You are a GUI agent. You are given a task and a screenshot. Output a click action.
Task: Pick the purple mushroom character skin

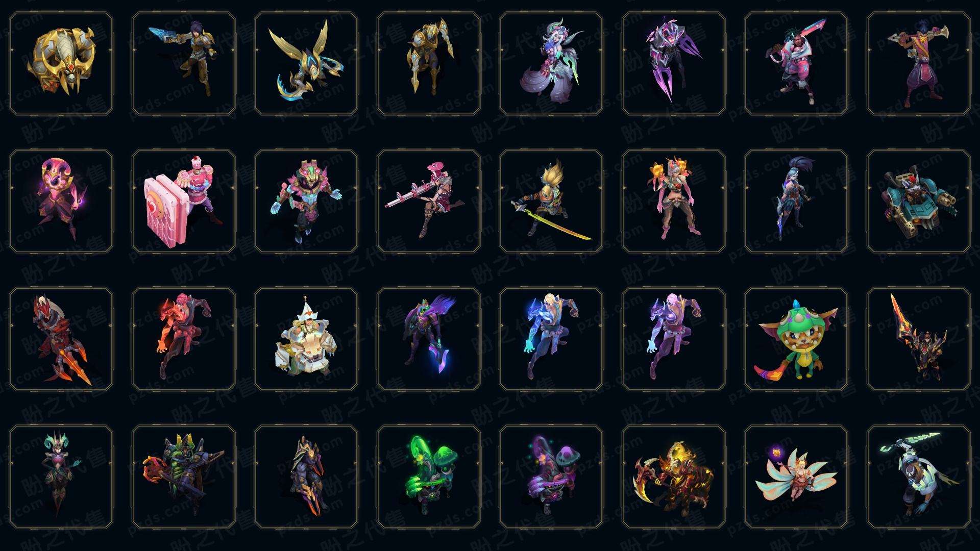pyautogui.click(x=551, y=477)
